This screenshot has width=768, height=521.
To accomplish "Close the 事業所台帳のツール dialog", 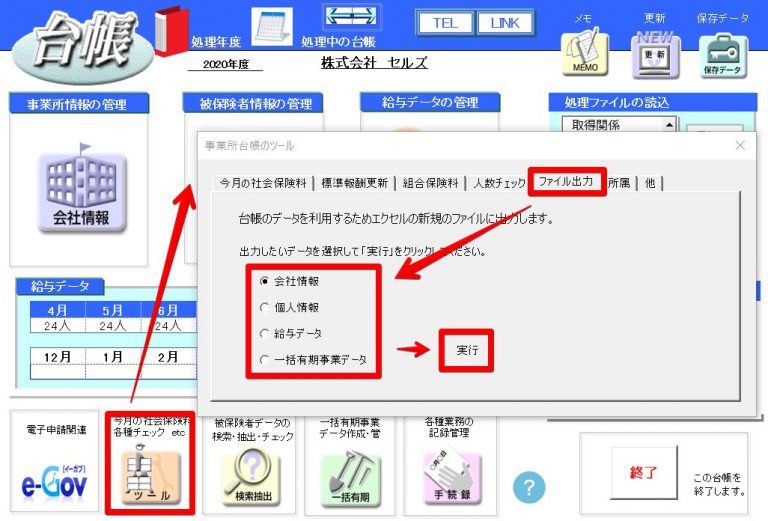I will [740, 145].
